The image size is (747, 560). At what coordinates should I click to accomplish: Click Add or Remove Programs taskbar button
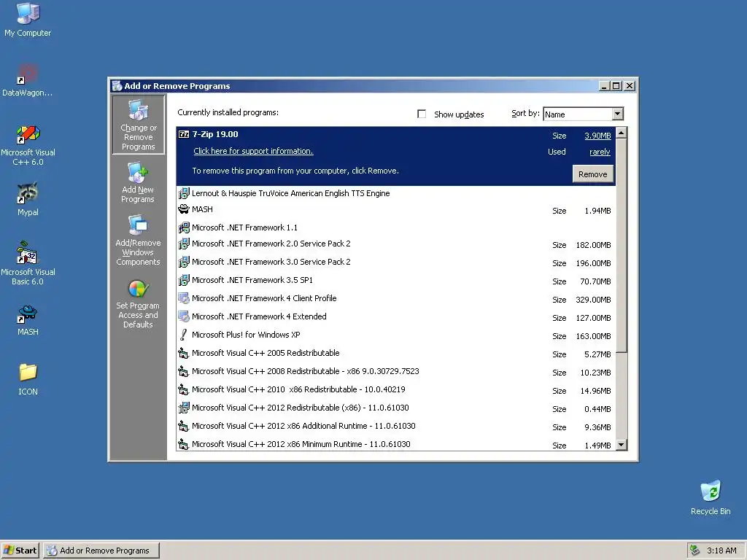click(101, 551)
